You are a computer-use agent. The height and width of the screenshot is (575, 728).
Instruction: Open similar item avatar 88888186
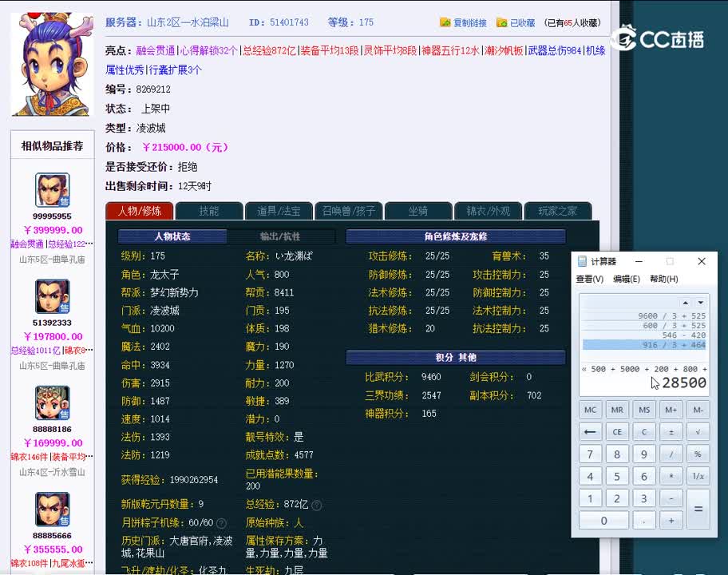coord(52,402)
